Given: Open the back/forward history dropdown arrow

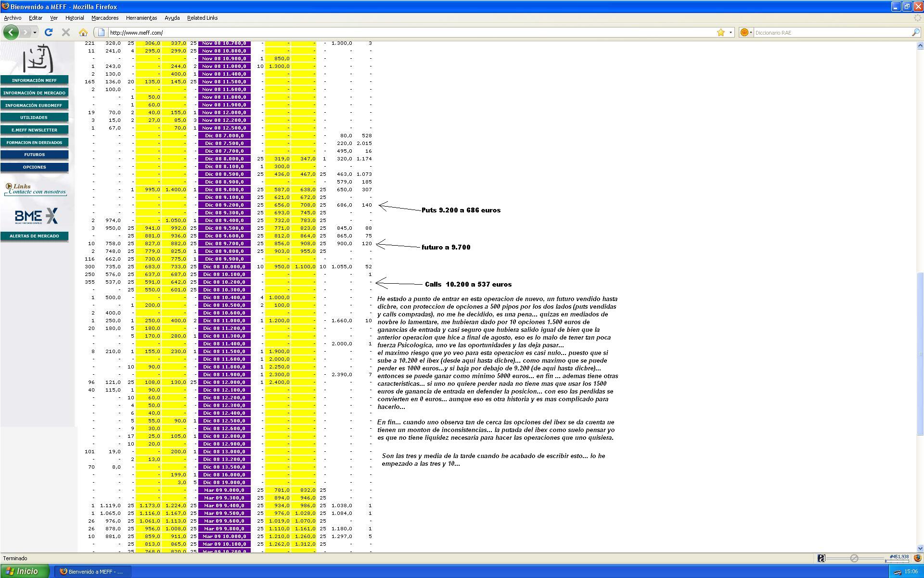Looking at the screenshot, I should coord(35,32).
